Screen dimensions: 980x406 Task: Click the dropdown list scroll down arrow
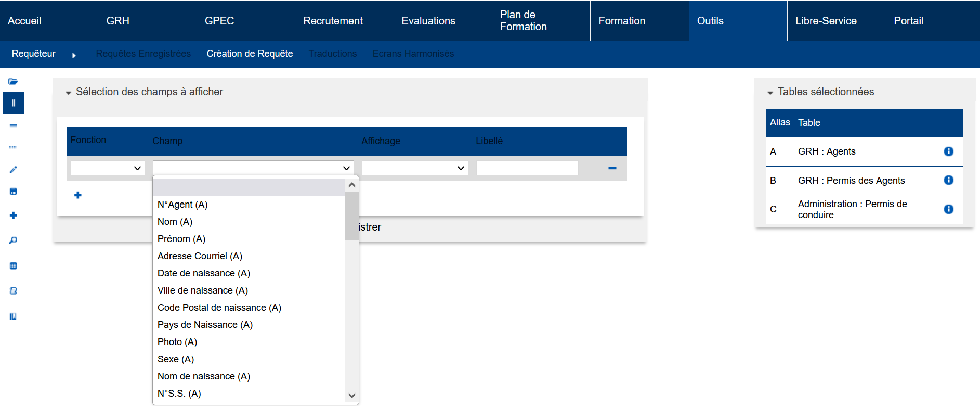click(x=352, y=396)
